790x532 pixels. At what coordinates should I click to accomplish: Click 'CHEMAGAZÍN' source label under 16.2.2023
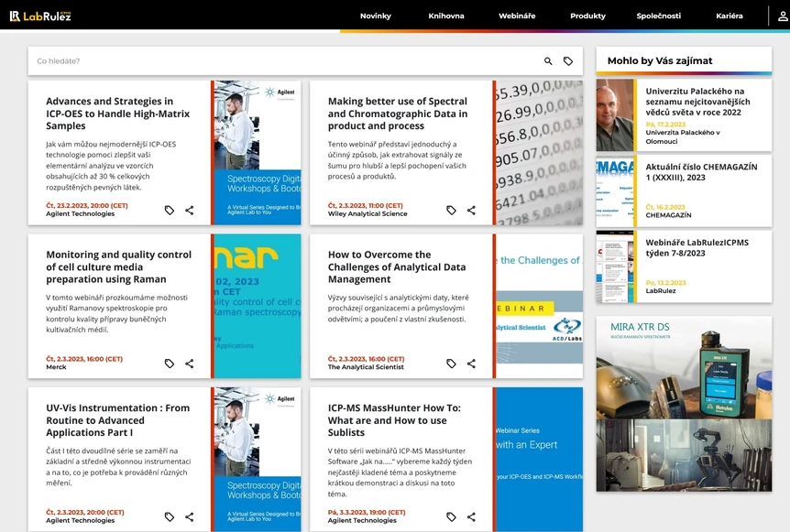coord(668,215)
